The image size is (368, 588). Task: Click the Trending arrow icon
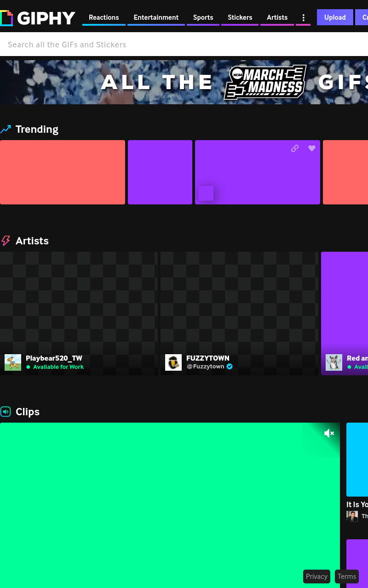click(6, 130)
